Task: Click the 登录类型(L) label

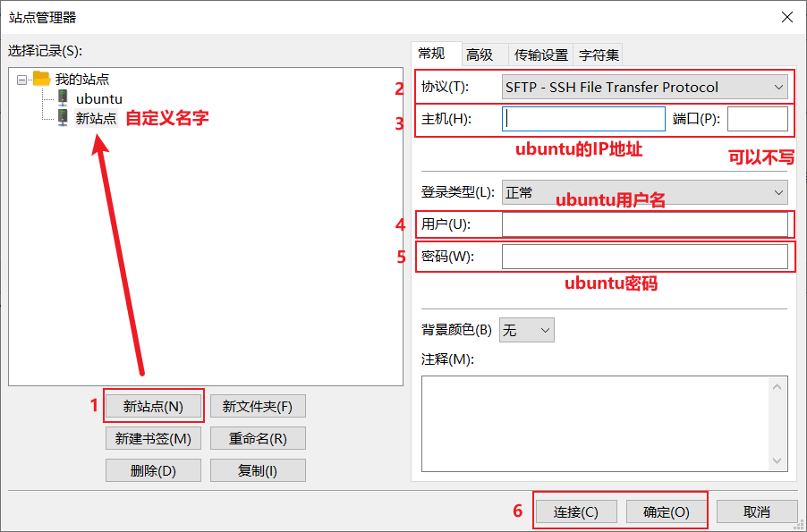Action: (x=457, y=192)
